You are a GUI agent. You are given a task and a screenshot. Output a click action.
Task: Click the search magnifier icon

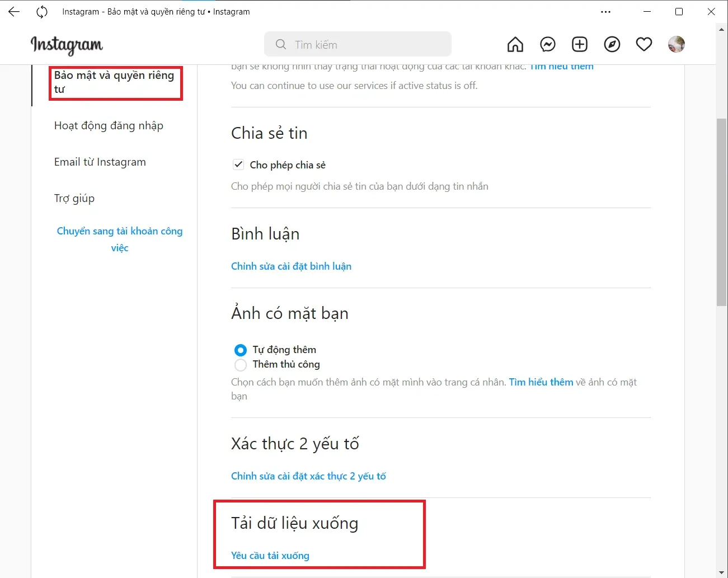(281, 44)
